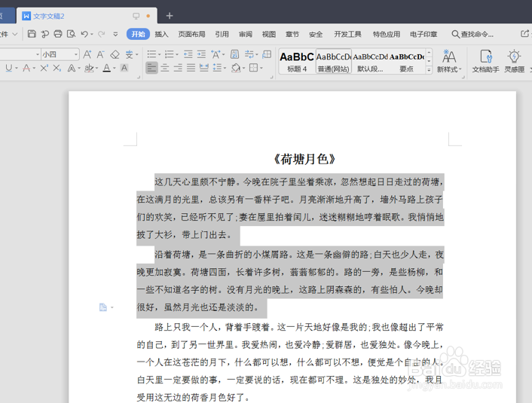The height and width of the screenshot is (403, 532).
Task: Click the Clear Formatting eraser icon
Action: [x=115, y=54]
